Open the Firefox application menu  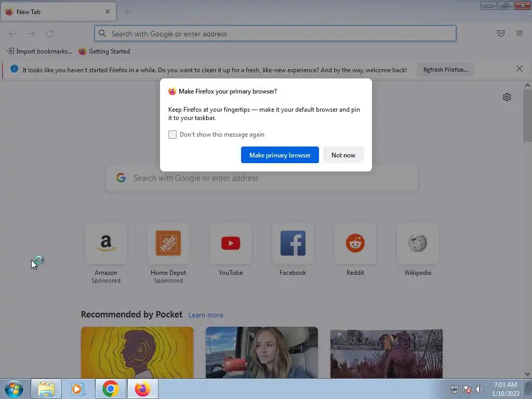[519, 33]
